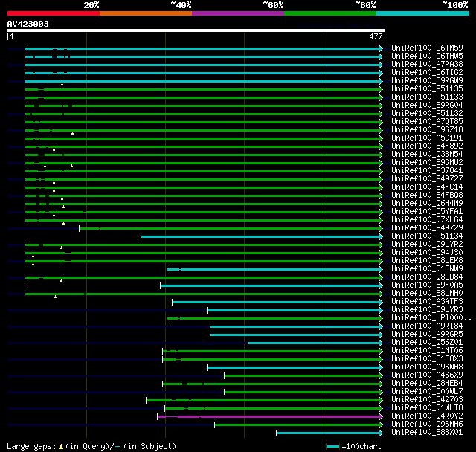The image size is (476, 452).
Task: Click the arrowhead ending the UniRef100_C6TM59 alignment
Action: (x=381, y=48)
